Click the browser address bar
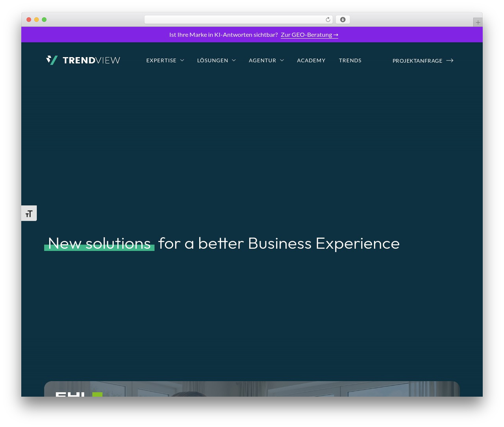The image size is (504, 427). tap(239, 20)
